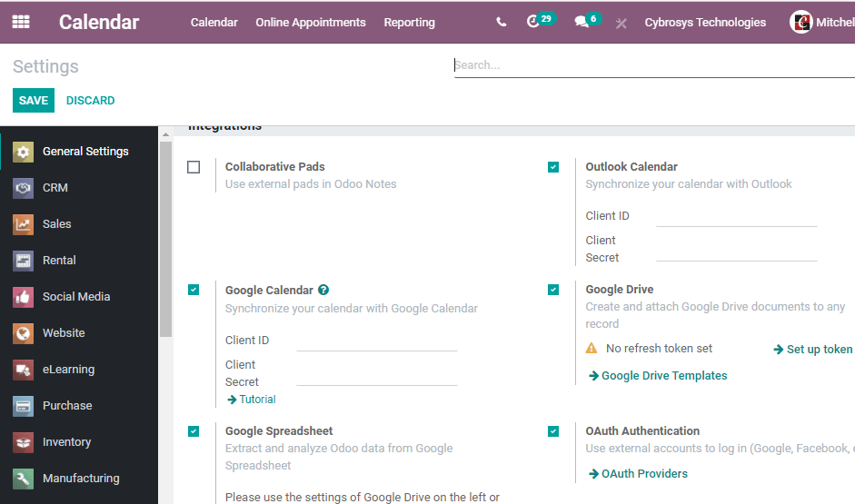Viewport: 855px width, 504px height.
Task: Uncheck the Outlook Calendar checkbox
Action: click(x=553, y=167)
